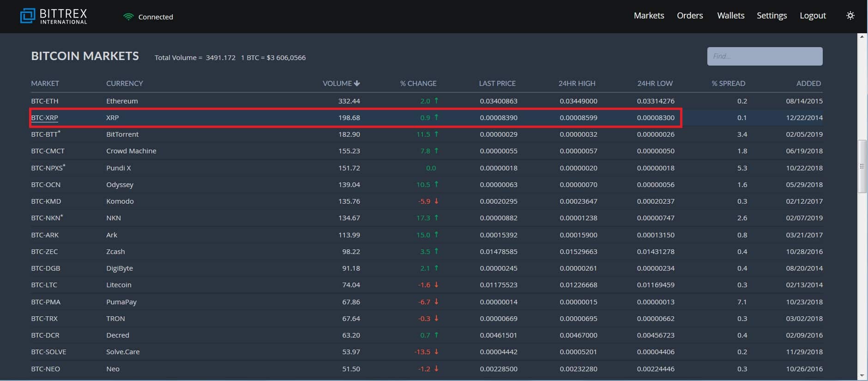Open the BTC-BTT market link
The image size is (868, 381).
[45, 134]
